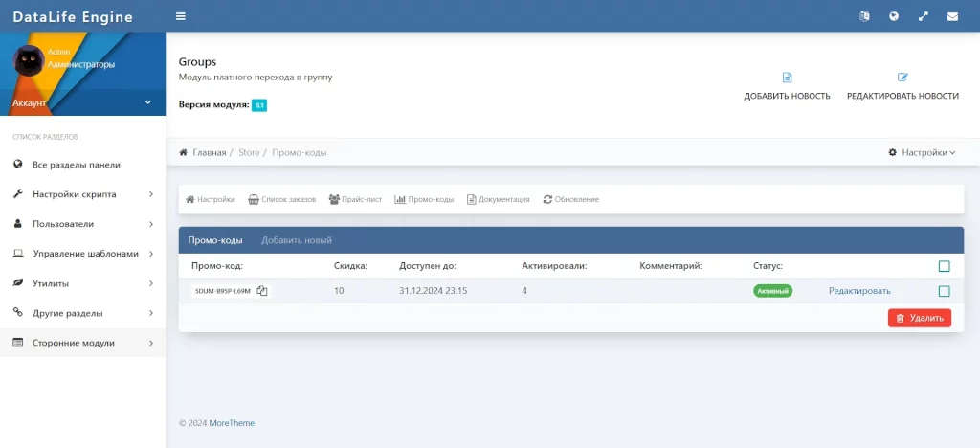This screenshot has height=448, width=980.
Task: Click the red Удалить button
Action: pos(920,318)
